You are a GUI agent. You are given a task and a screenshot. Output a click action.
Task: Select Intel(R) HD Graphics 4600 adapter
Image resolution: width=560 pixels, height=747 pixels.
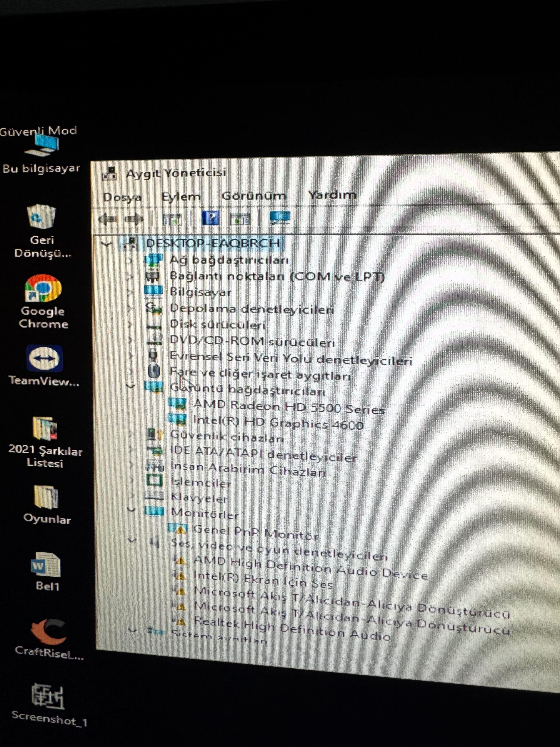point(278,422)
